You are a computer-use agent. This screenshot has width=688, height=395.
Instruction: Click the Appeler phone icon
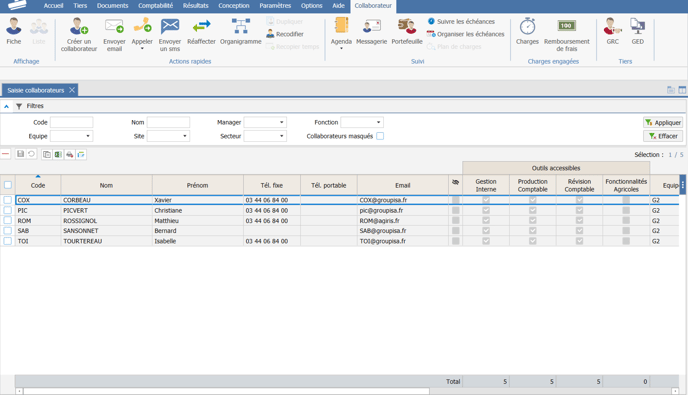pyautogui.click(x=143, y=26)
